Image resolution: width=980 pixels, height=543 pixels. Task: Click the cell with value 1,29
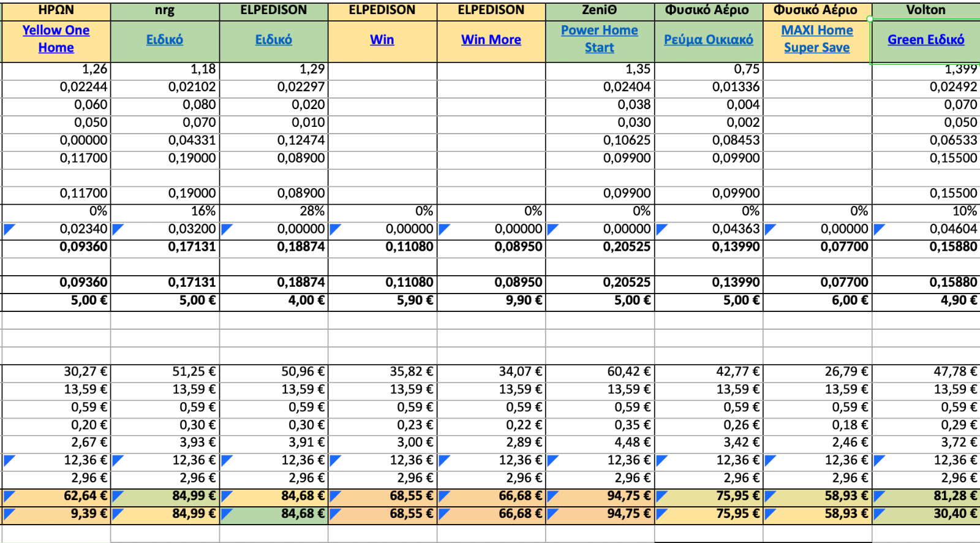274,70
